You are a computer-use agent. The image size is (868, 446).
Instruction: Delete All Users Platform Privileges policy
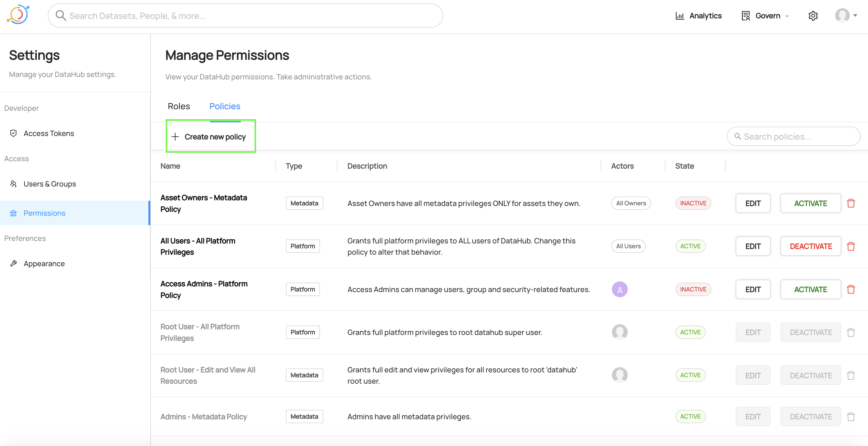point(851,246)
